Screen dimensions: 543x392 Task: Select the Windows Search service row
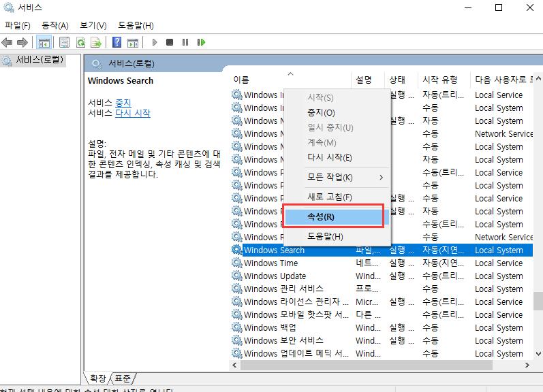coord(382,250)
